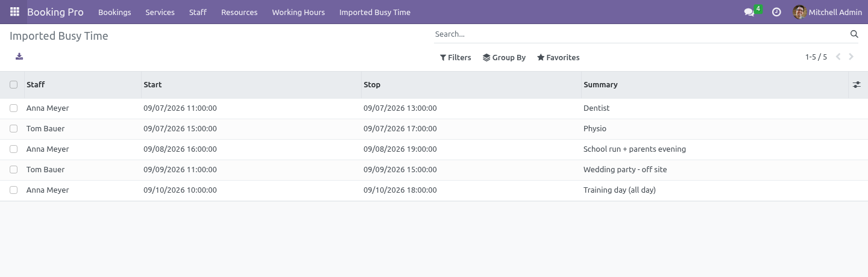The width and height of the screenshot is (868, 277).
Task: Open the Filters dropdown
Action: pyautogui.click(x=456, y=58)
